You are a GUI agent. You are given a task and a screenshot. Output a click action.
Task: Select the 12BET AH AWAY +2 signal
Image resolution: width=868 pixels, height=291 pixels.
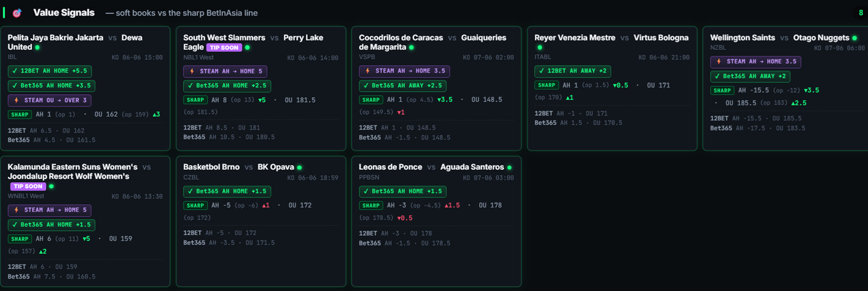click(573, 71)
